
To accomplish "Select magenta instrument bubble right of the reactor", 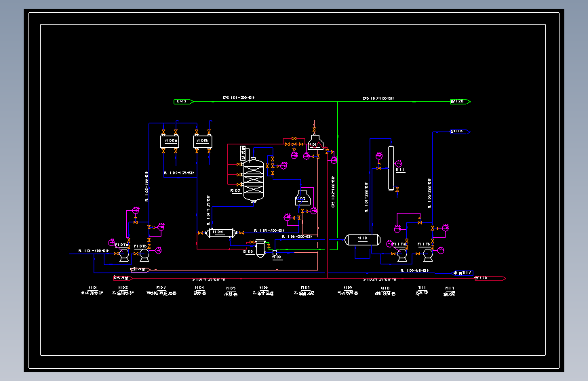I will [x=284, y=165].
